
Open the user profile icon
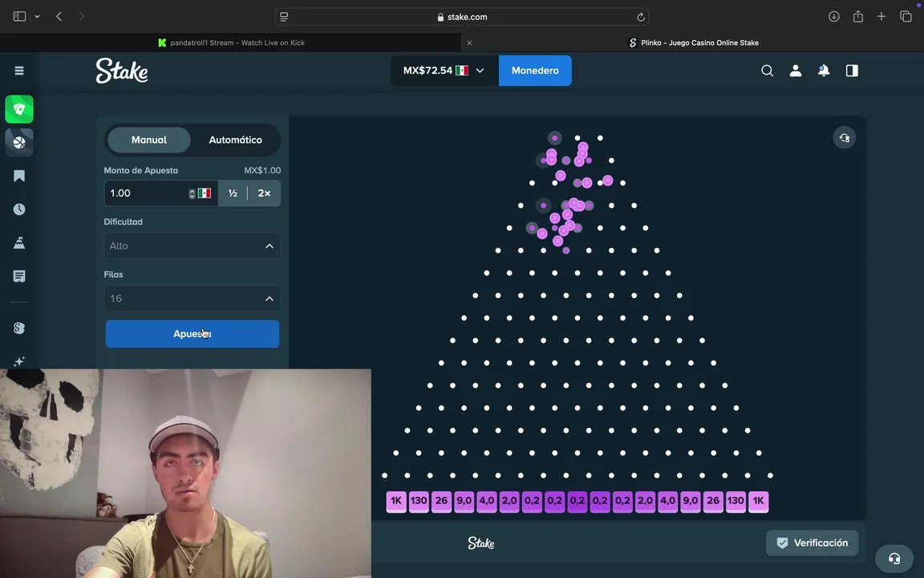point(795,71)
